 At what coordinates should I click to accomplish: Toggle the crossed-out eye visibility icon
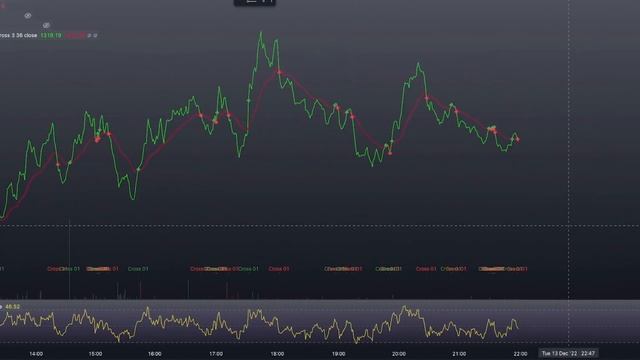(x=46, y=25)
